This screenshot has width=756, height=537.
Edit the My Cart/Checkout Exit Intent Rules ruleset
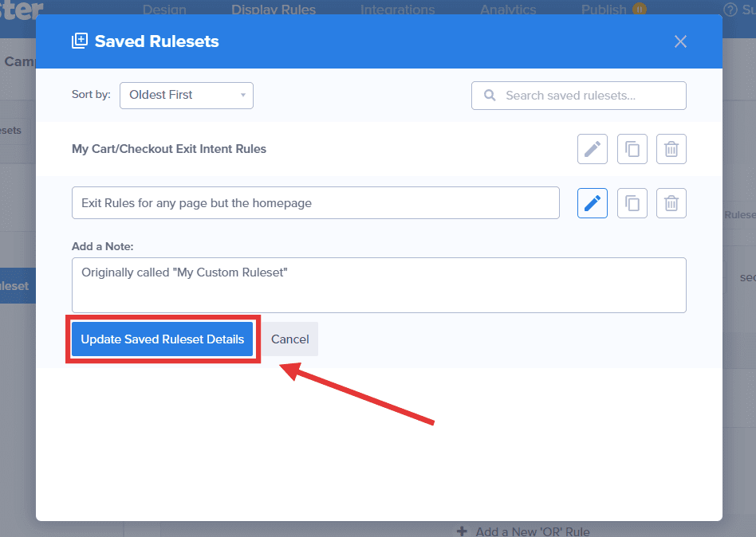[592, 149]
